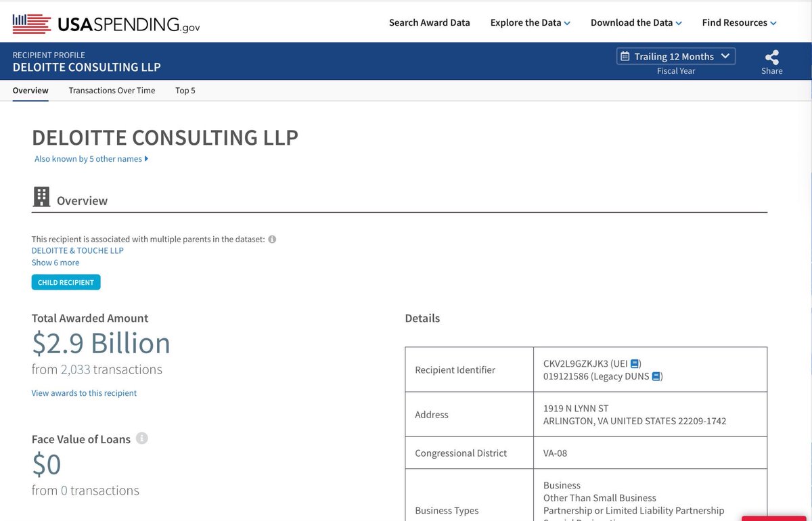Click the address line 1919 N LYNN ST
Image resolution: width=812 pixels, height=521 pixels.
coord(576,409)
